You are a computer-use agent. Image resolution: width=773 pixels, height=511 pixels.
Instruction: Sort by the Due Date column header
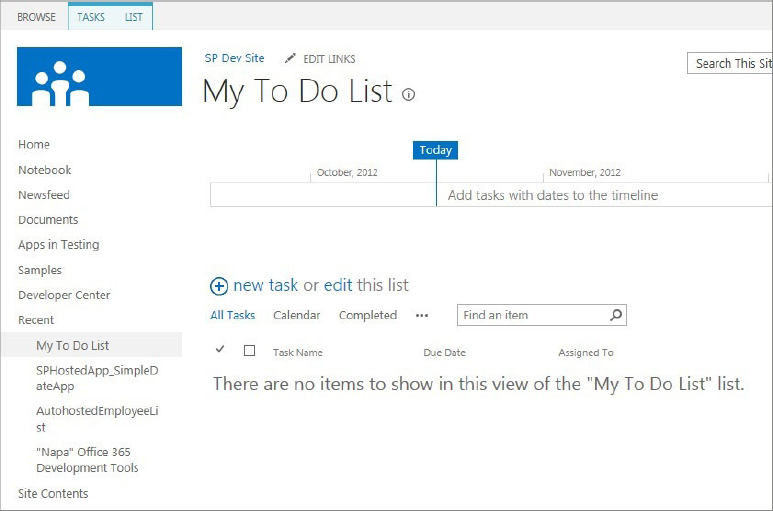click(x=445, y=352)
